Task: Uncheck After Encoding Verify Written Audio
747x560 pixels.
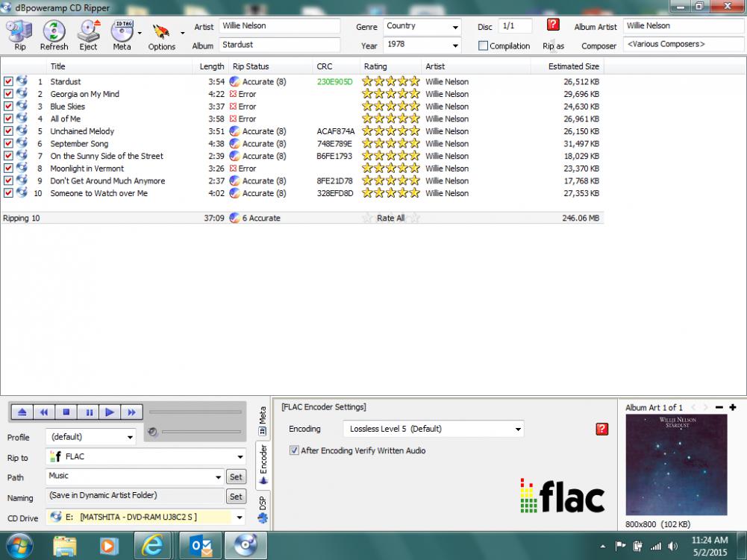Action: (294, 450)
